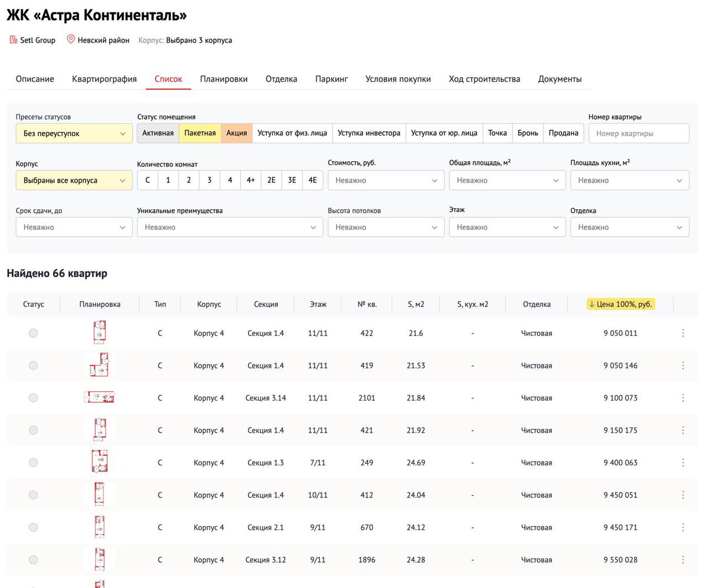
Task: Open floor plan thumbnail of apartment 419
Action: point(100,365)
